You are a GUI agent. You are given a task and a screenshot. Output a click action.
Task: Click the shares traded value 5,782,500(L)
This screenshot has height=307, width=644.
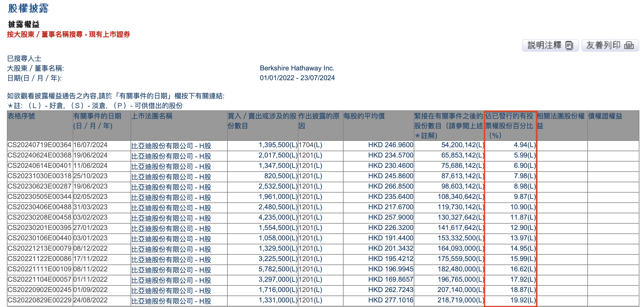coord(278,269)
